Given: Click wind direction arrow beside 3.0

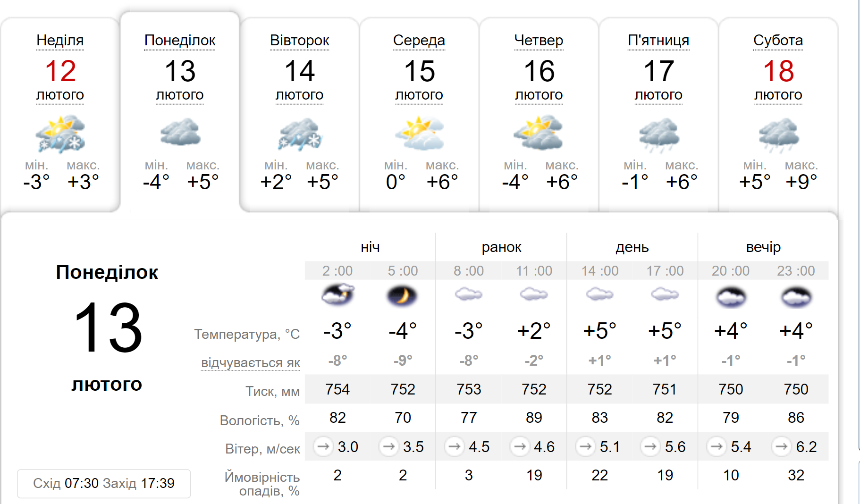Looking at the screenshot, I should click(323, 446).
